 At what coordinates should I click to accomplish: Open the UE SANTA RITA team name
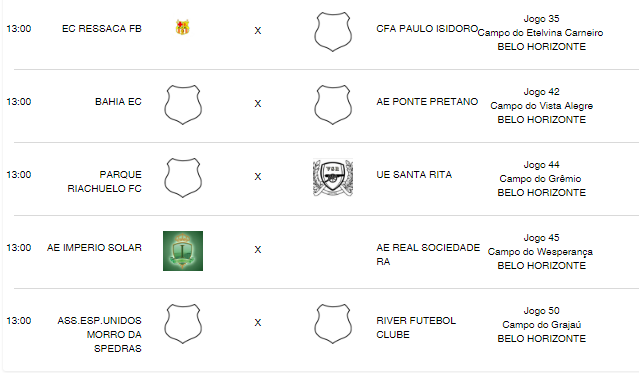coord(414,174)
